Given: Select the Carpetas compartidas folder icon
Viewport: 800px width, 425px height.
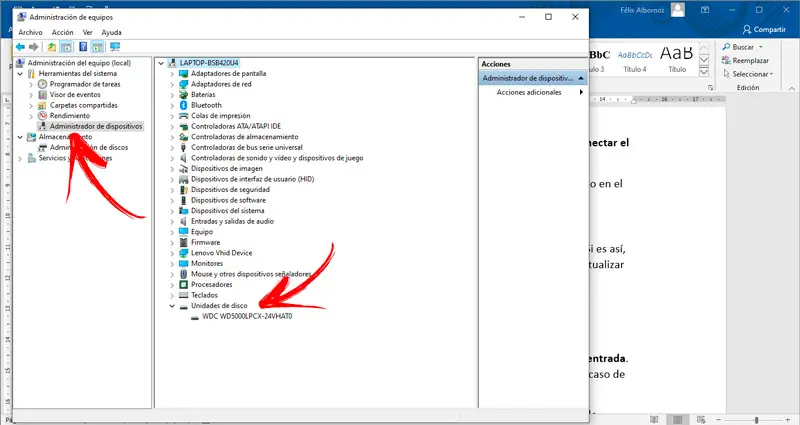Looking at the screenshot, I should 43,106.
